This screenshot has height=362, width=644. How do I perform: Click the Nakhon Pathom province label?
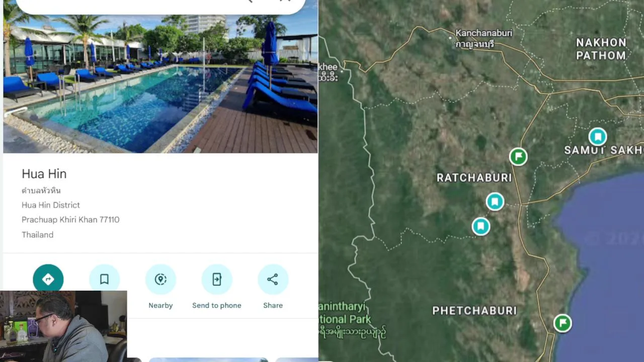pos(601,49)
